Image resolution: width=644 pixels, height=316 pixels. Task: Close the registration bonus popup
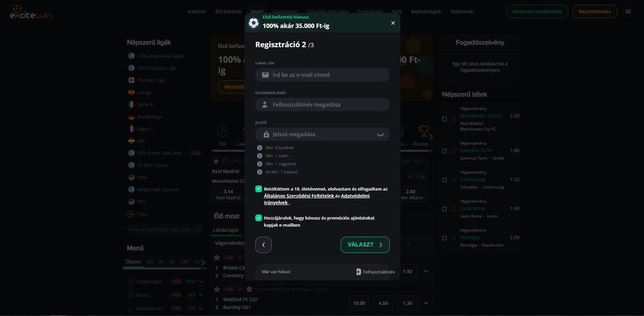pos(393,23)
